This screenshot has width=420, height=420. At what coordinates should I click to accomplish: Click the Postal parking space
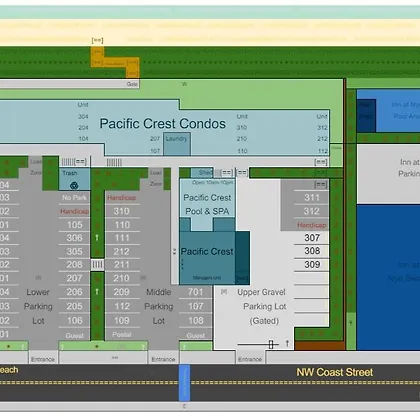tap(122, 334)
